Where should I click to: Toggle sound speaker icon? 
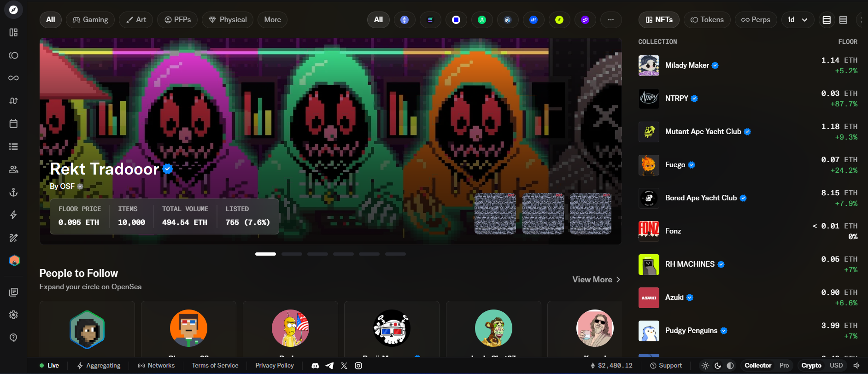pos(856,366)
